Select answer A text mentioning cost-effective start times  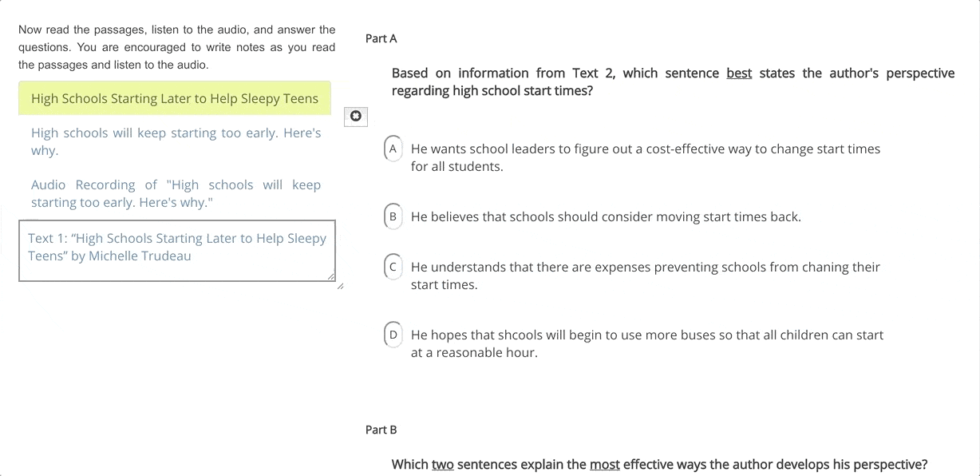645,157
